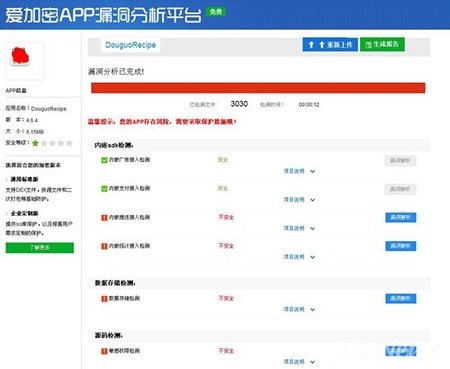Click the green check icon for 内嵌支付接入检测
The width and height of the screenshot is (450, 369).
tap(104, 189)
